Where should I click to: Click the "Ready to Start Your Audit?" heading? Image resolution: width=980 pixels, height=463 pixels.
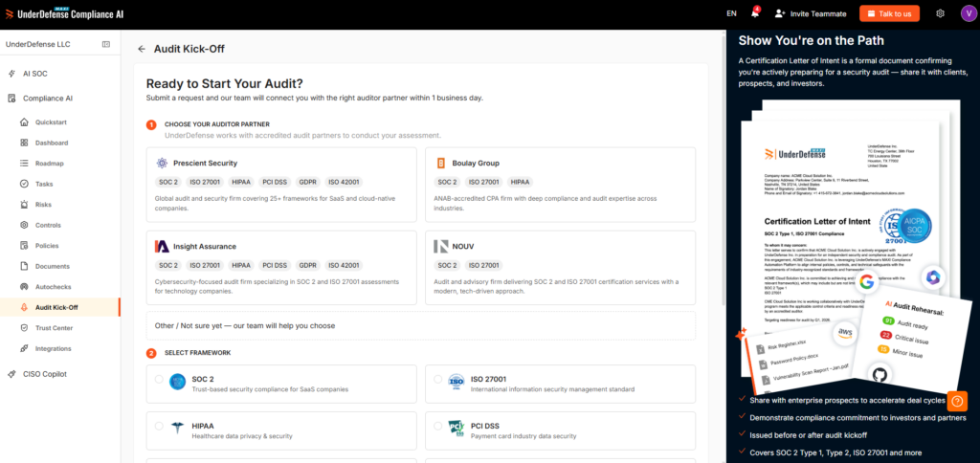coord(225,83)
